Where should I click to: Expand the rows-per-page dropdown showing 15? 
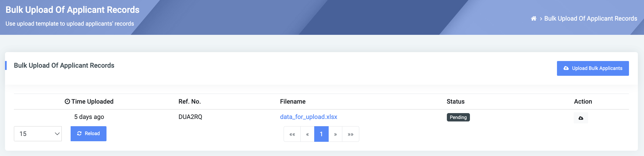[38, 134]
